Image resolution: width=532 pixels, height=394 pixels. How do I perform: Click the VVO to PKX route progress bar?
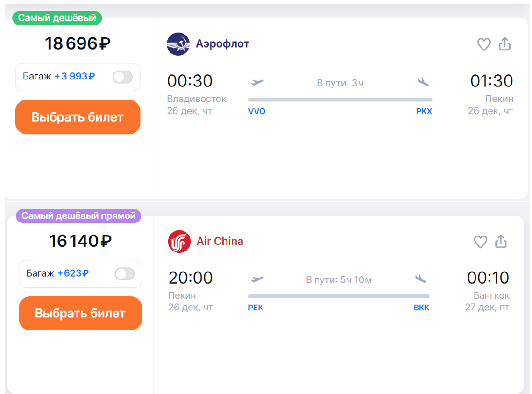340,100
